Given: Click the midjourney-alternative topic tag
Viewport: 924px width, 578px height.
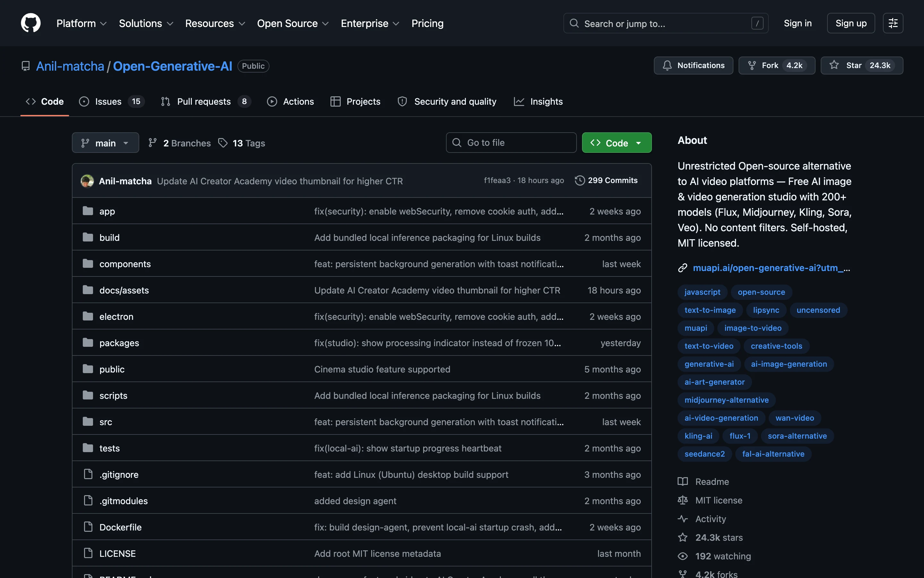Looking at the screenshot, I should pos(726,400).
